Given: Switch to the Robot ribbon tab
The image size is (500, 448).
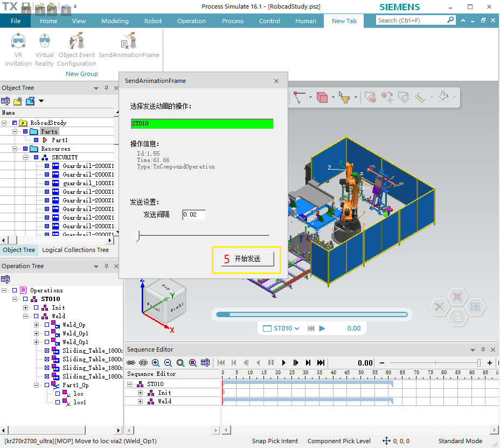Looking at the screenshot, I should pyautogui.click(x=153, y=21).
